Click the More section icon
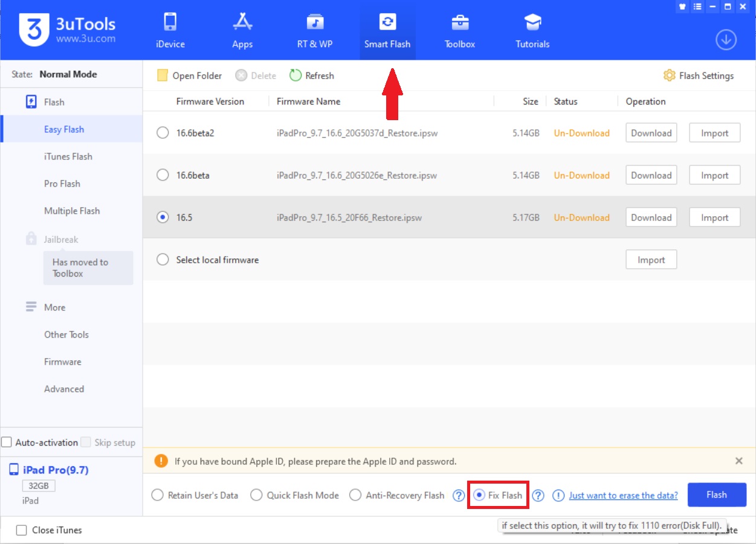The width and height of the screenshot is (756, 544). click(x=31, y=307)
